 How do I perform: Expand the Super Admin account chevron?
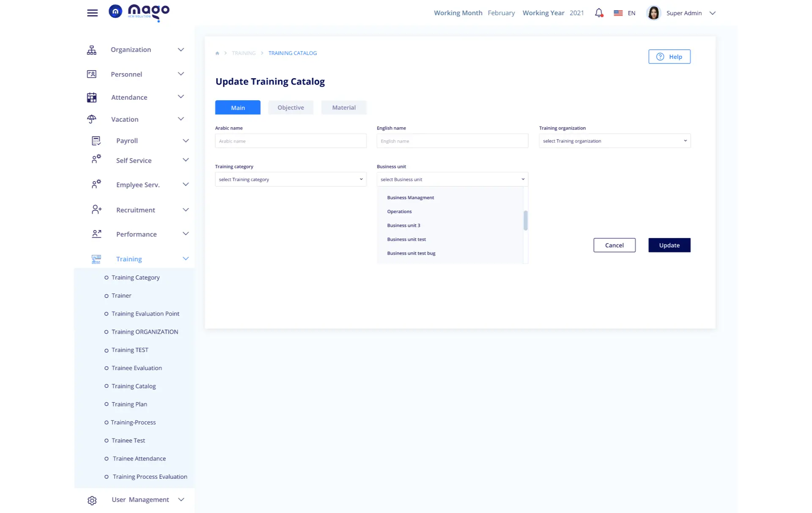tap(712, 13)
